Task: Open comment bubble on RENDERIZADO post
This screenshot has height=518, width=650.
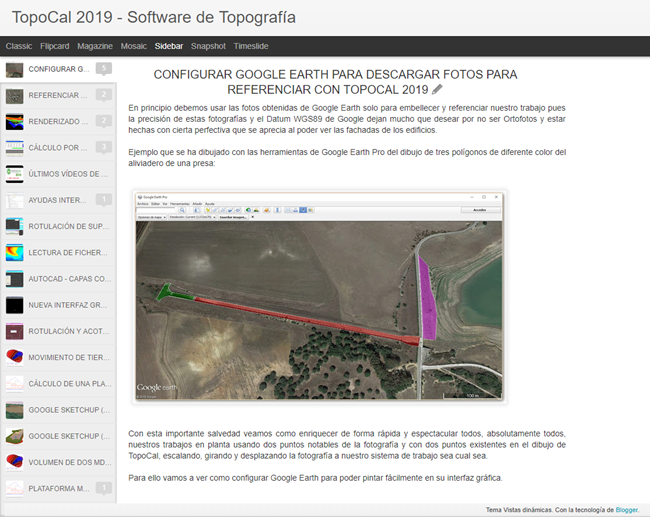Action: coord(104,121)
